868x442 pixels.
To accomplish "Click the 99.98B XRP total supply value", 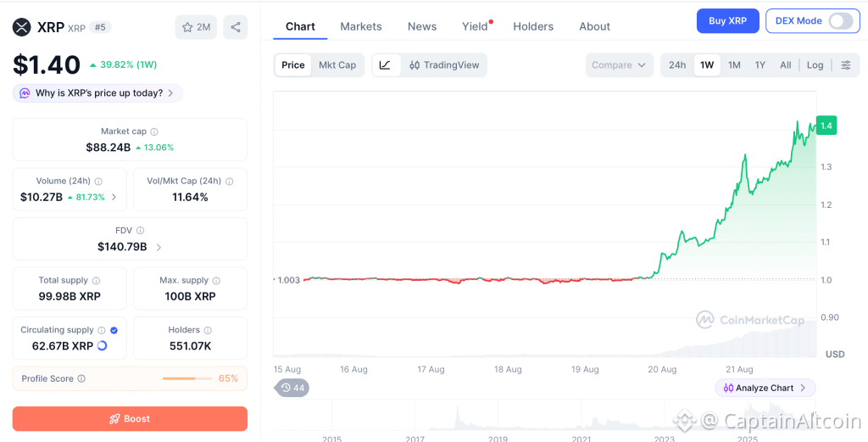I will pyautogui.click(x=70, y=296).
